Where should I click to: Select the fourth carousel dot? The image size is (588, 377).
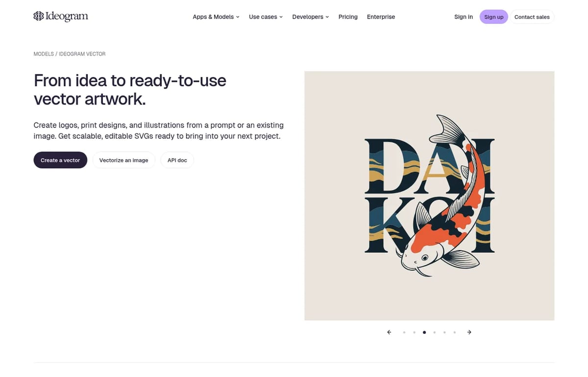tap(435, 332)
